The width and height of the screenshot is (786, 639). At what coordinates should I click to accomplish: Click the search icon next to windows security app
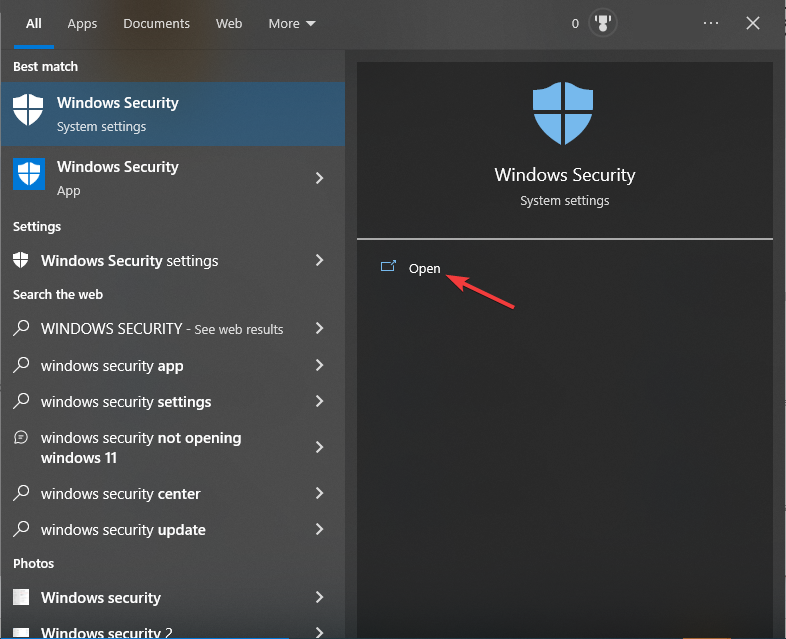[21, 366]
